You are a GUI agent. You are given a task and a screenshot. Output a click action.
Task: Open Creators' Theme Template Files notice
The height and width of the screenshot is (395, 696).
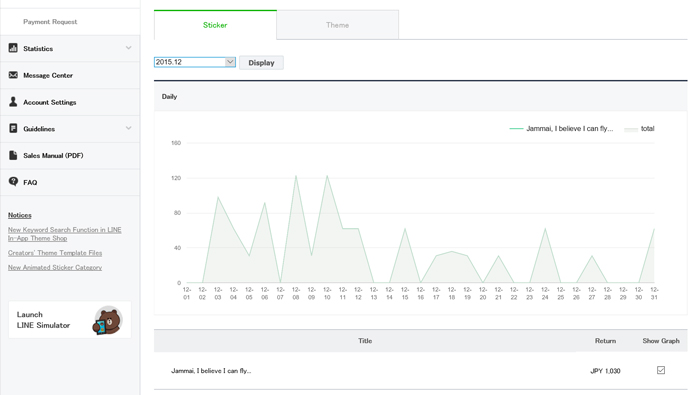click(x=55, y=253)
